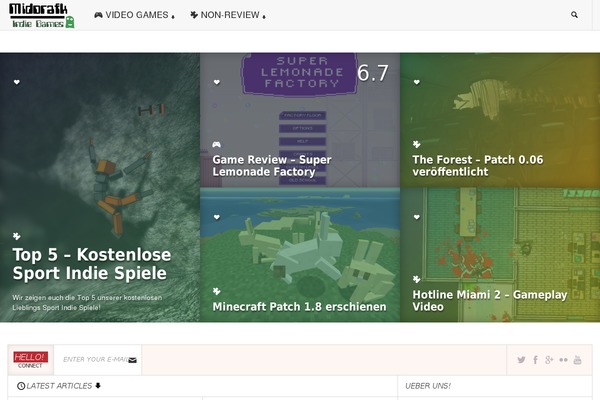Open the Midorafik Indie Games logo homepage
Image resolution: width=600 pixels, height=400 pixels.
click(41, 15)
